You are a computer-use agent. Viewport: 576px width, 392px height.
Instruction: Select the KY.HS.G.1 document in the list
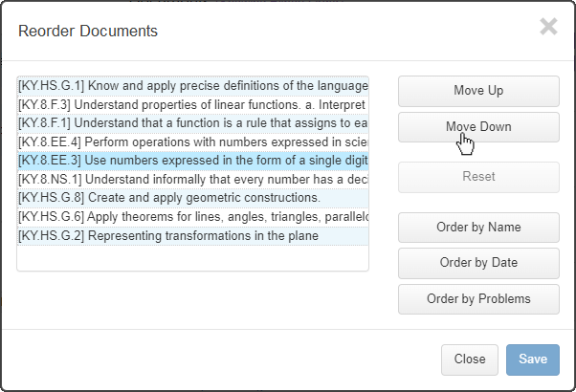193,86
